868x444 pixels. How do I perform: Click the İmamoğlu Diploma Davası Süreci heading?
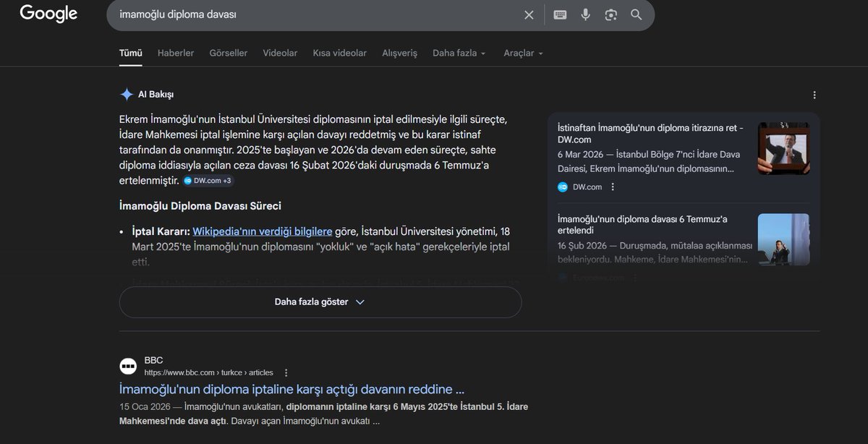click(x=200, y=206)
